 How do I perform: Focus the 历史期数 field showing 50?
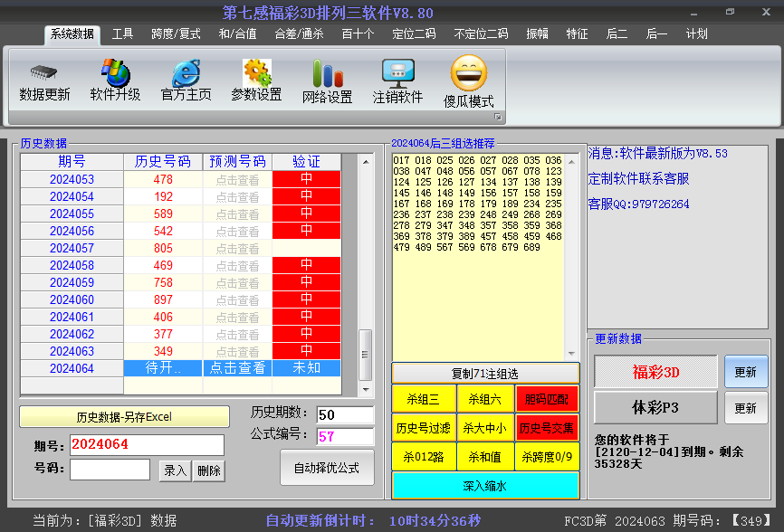(x=345, y=414)
